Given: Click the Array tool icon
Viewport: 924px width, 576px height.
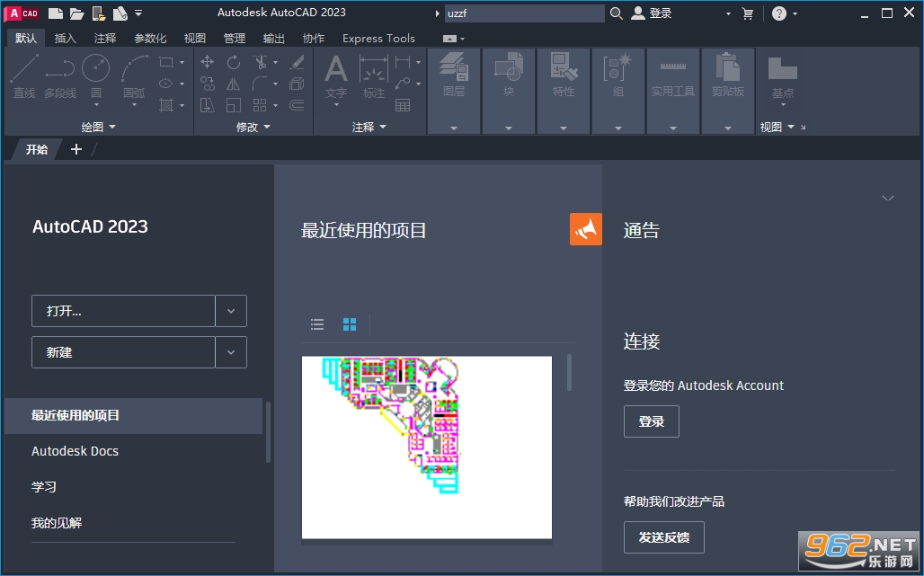Looking at the screenshot, I should click(x=259, y=105).
